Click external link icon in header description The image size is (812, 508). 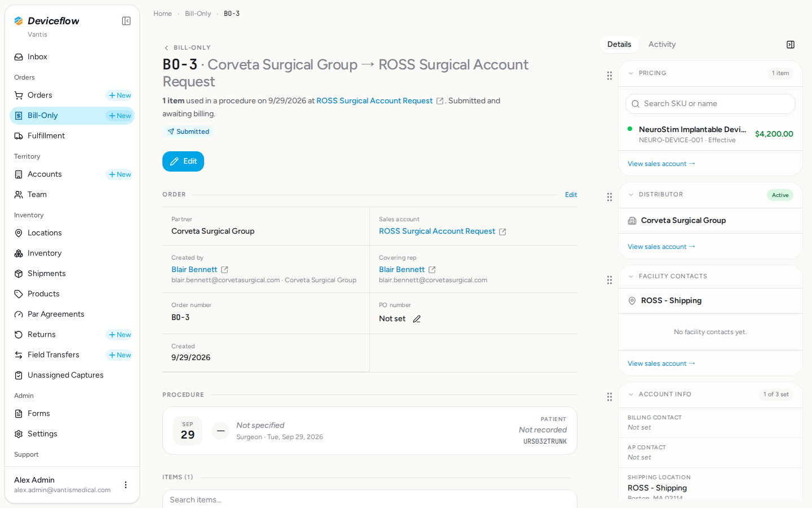[440, 101]
